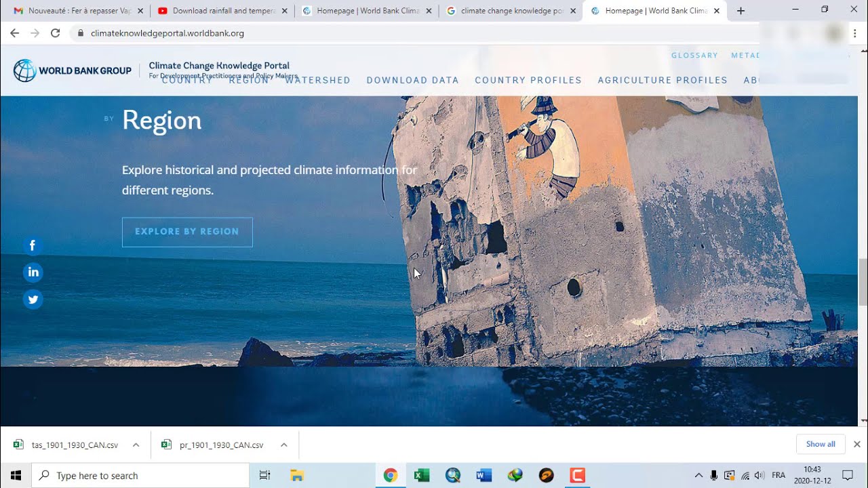868x488 pixels.
Task: Click the page's vertical scrollbar thumb
Action: pos(863,282)
